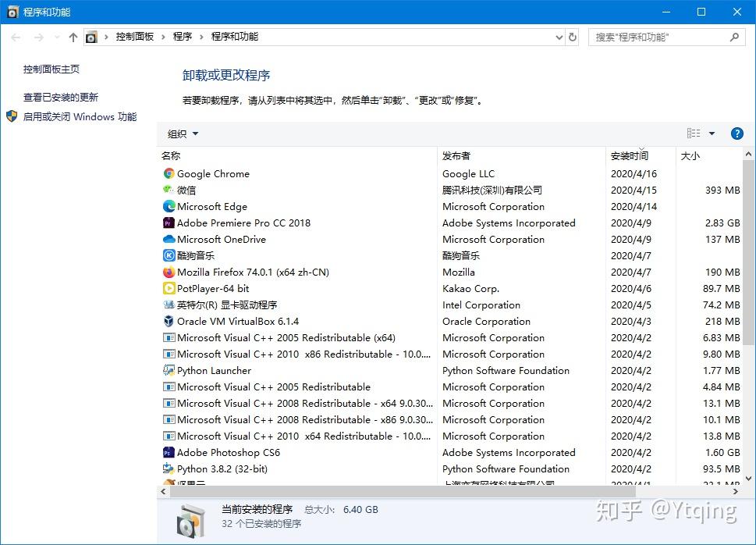Click the 酷狗音乐 program icon
The width and height of the screenshot is (756, 545).
pyautogui.click(x=169, y=256)
